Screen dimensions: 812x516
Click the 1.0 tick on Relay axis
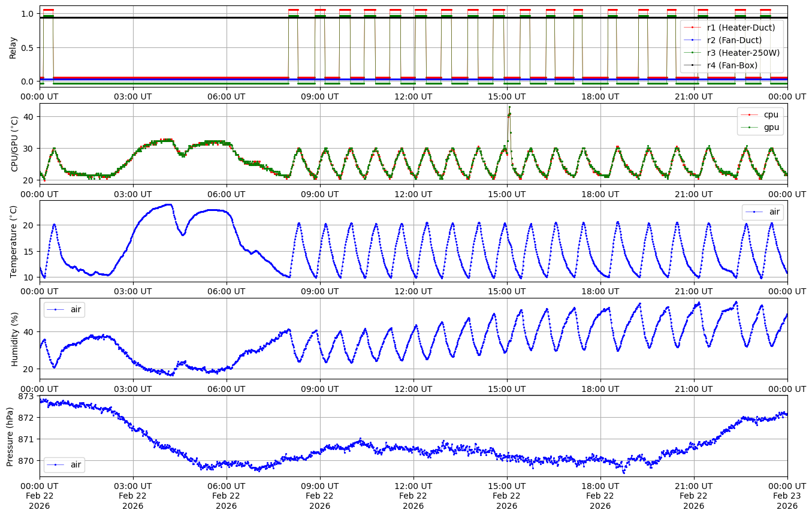click(x=28, y=14)
